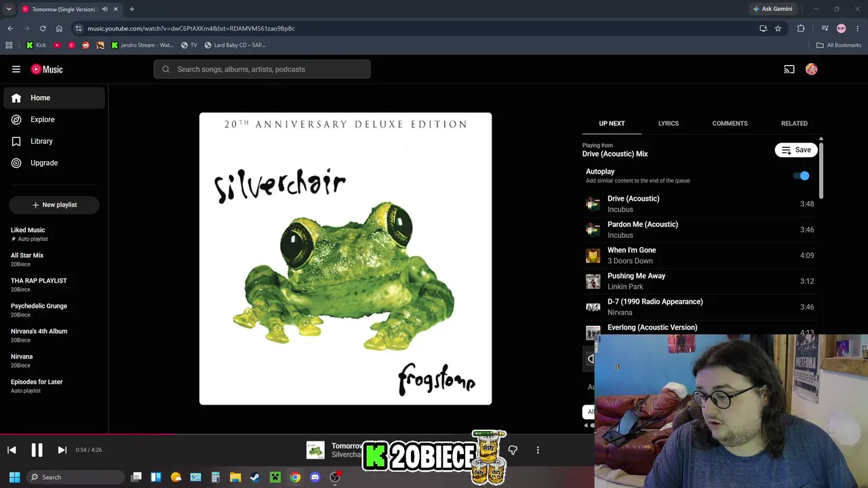Click the YouTube Music logo
The image size is (868, 488).
tap(47, 69)
